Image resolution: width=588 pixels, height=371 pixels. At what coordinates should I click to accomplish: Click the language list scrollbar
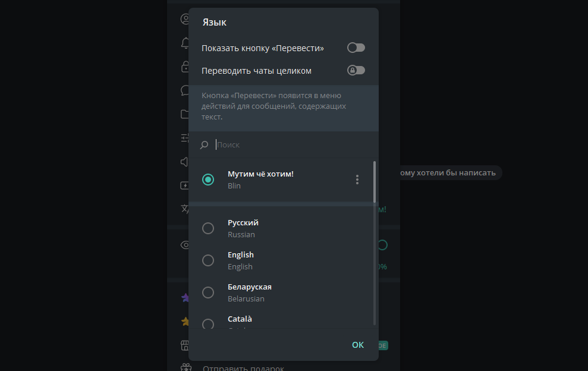coord(375,181)
